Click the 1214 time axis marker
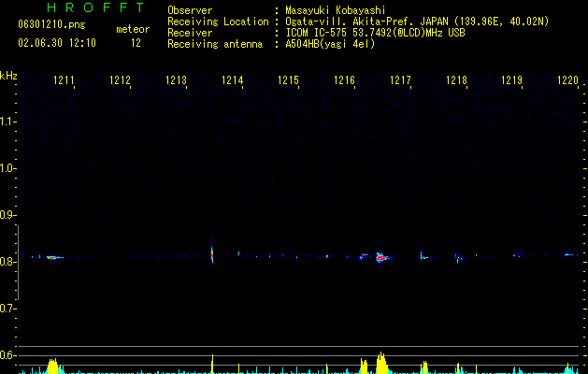The image size is (588, 374). 232,80
